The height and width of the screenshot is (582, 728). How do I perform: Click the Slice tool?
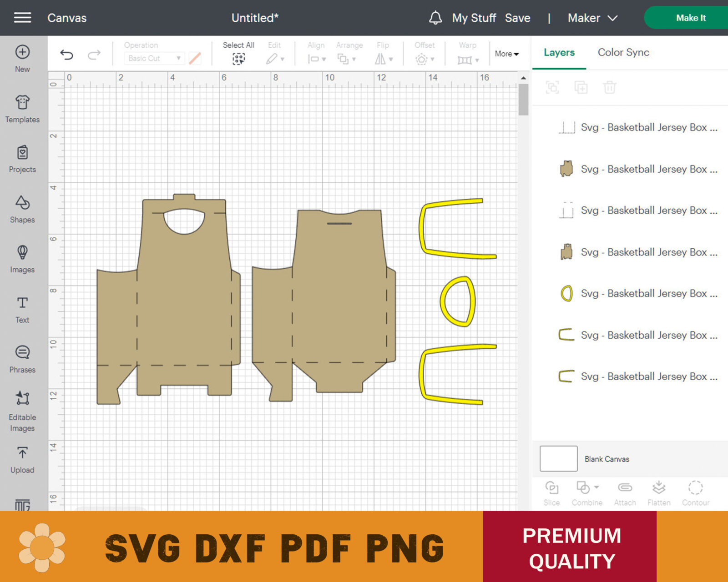click(551, 493)
